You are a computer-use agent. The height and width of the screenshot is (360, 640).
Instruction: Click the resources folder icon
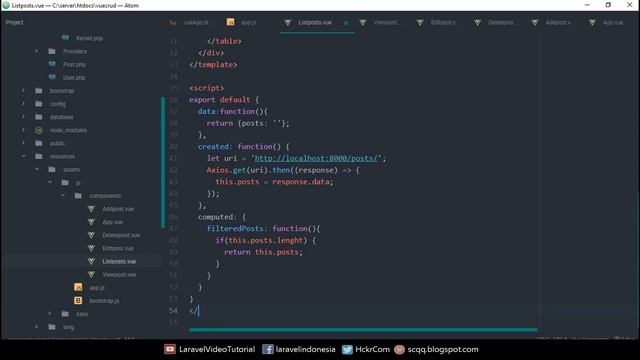(39, 156)
